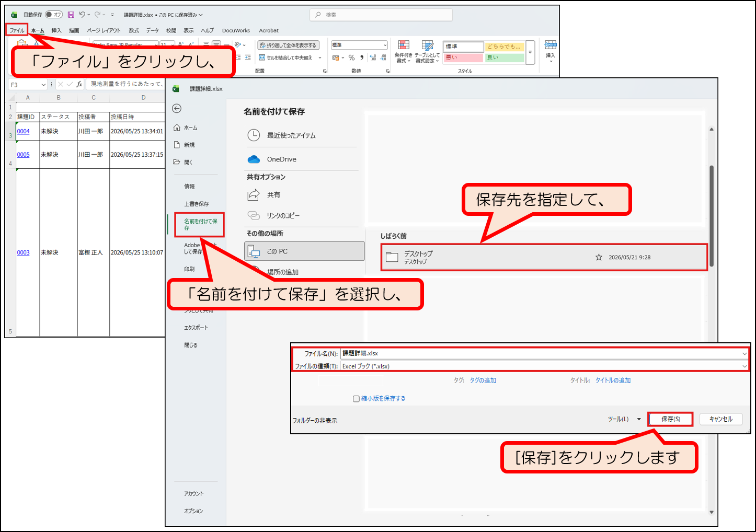Apply the 良い green cell style
The width and height of the screenshot is (756, 532).
pos(505,57)
